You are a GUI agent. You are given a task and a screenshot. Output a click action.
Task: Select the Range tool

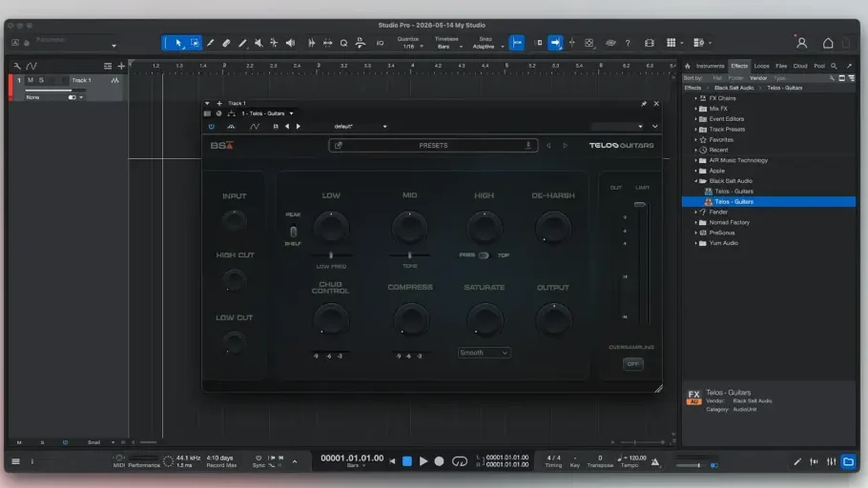pos(195,43)
